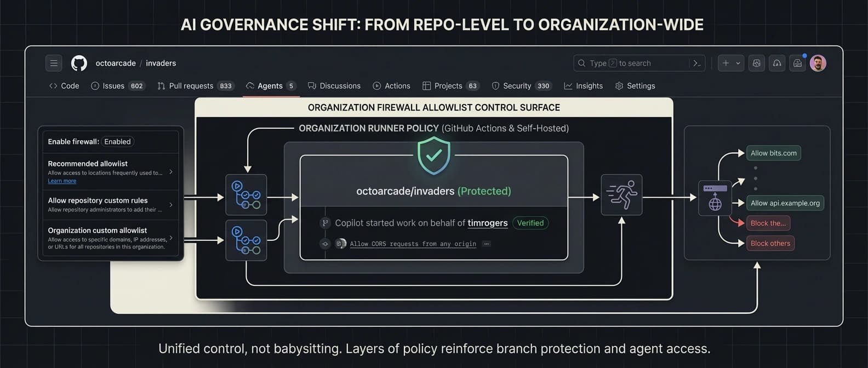Expand the commit message ellipsis button
This screenshot has height=368, width=868.
(486, 244)
